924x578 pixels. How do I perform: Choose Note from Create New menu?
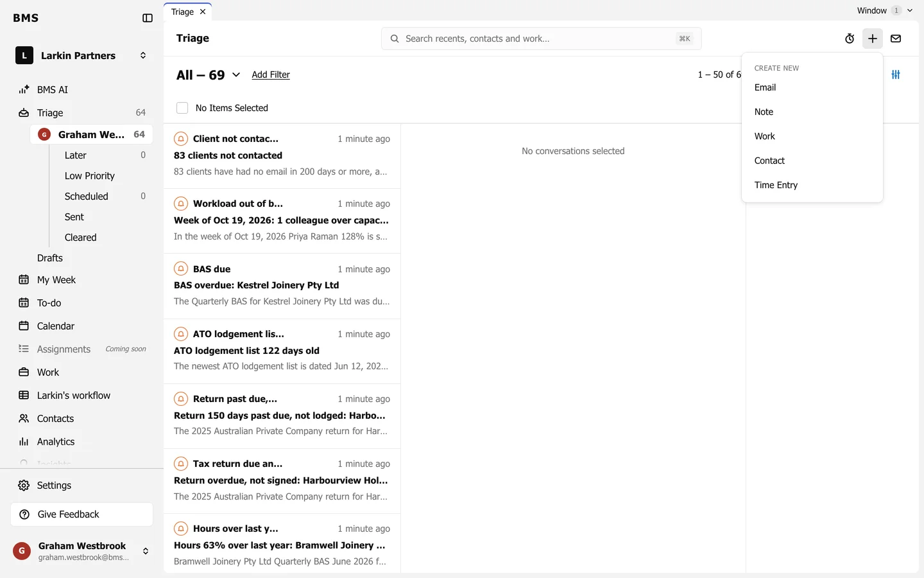click(x=812, y=112)
